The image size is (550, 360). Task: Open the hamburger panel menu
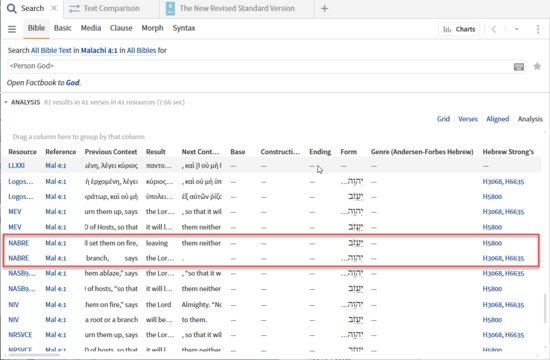click(12, 29)
